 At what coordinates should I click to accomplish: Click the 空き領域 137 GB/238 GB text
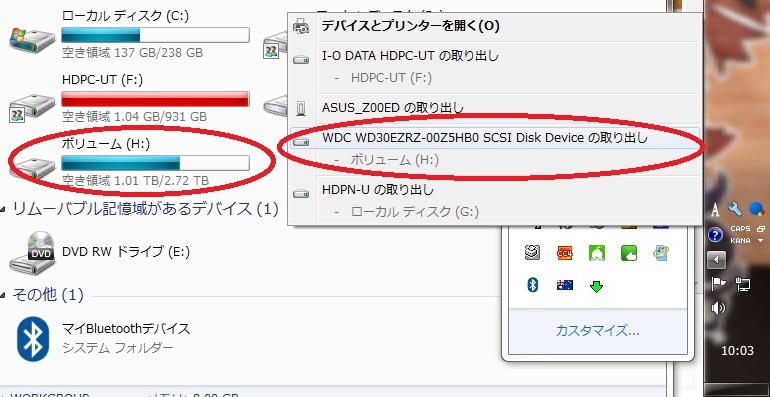coord(133,53)
